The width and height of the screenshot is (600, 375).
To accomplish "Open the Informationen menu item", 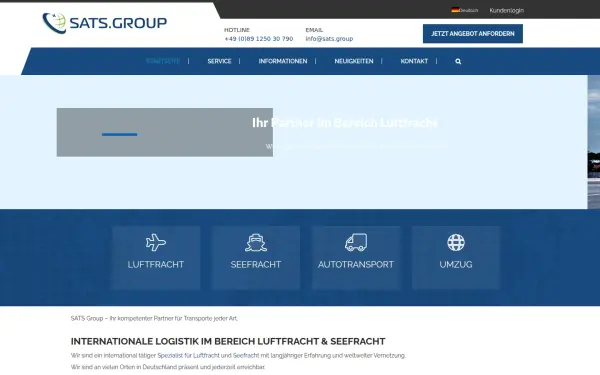I will coord(283,61).
